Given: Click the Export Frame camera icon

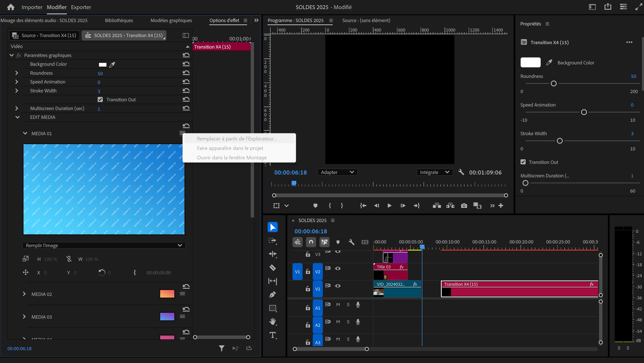Looking at the screenshot, I should pyautogui.click(x=464, y=206).
